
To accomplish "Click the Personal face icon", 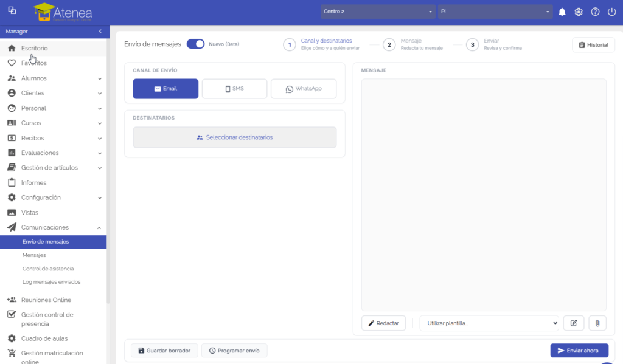I will [12, 108].
